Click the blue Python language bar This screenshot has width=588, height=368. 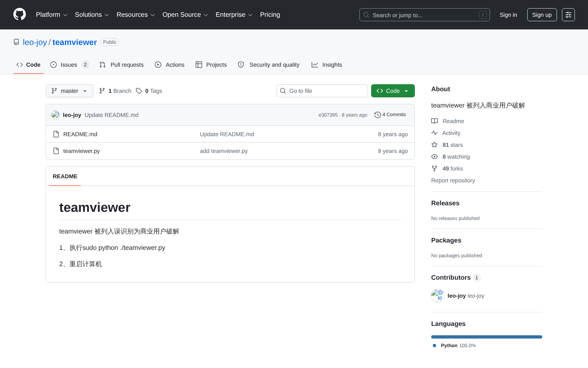(487, 337)
